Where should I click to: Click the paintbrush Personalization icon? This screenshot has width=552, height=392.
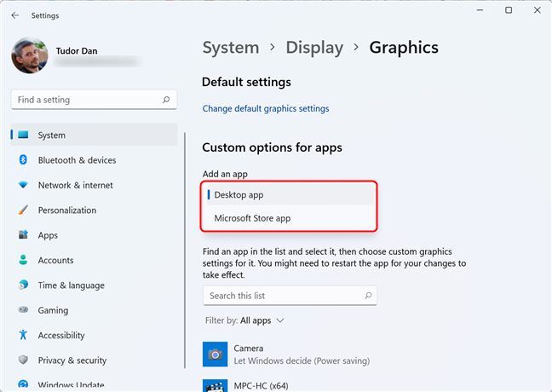point(23,210)
